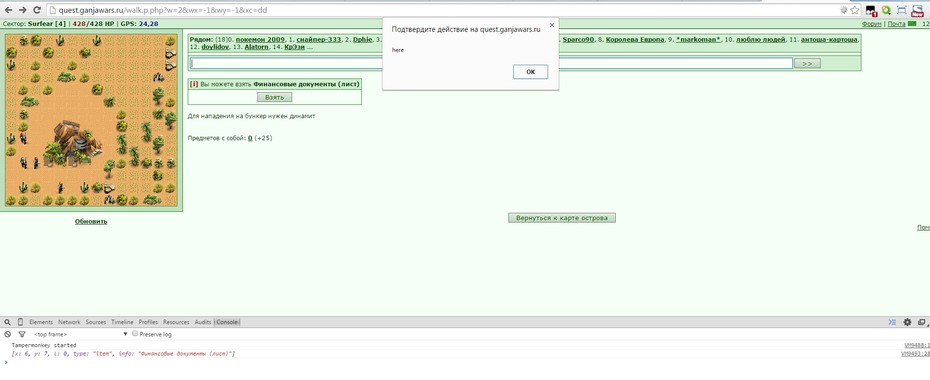This screenshot has width=930, height=380.
Task: Switch to the Network tab
Action: click(x=69, y=322)
